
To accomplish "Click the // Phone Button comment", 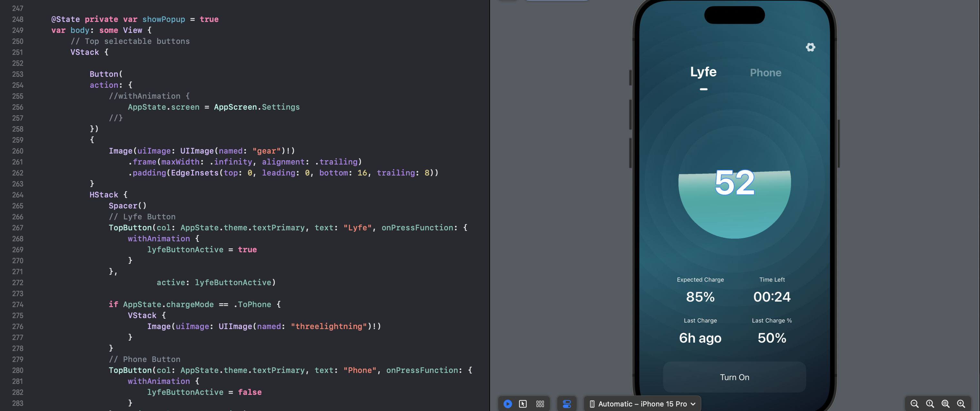I will [x=145, y=360].
